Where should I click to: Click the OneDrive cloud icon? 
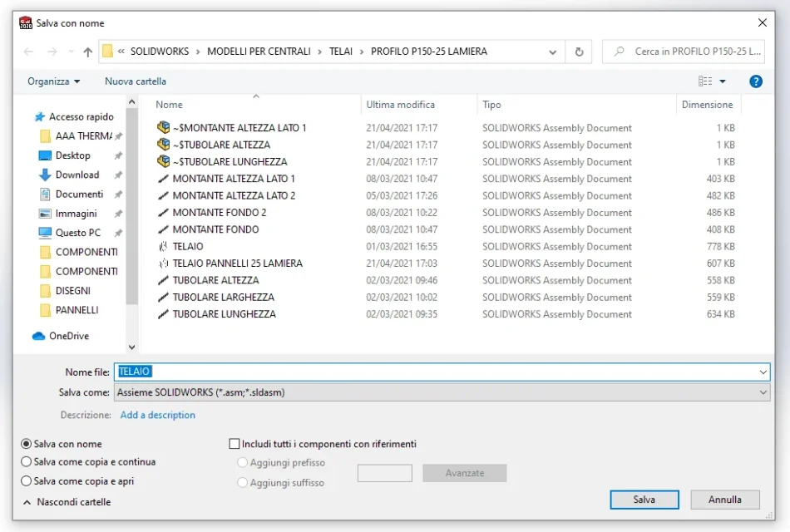pos(39,336)
